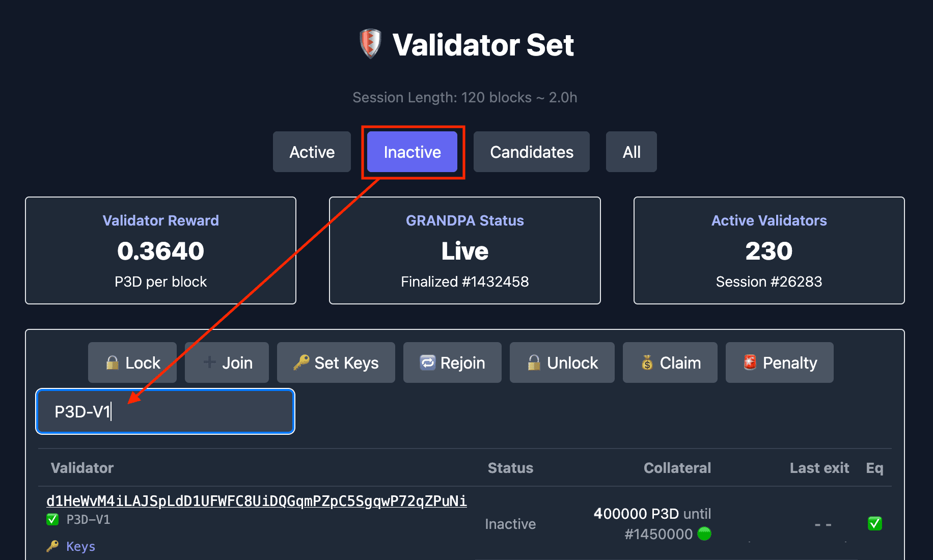933x560 pixels.
Task: Click the money bag icon on Claim
Action: point(647,362)
